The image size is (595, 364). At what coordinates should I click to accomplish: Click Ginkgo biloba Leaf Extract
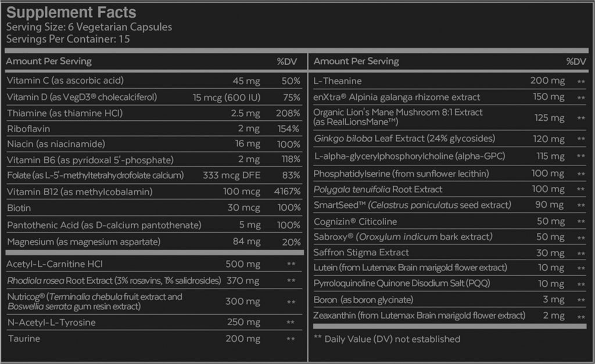coord(404,139)
